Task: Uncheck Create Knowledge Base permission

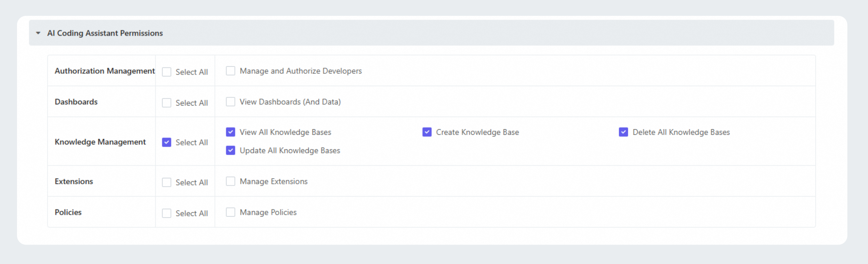Action: pyautogui.click(x=427, y=132)
